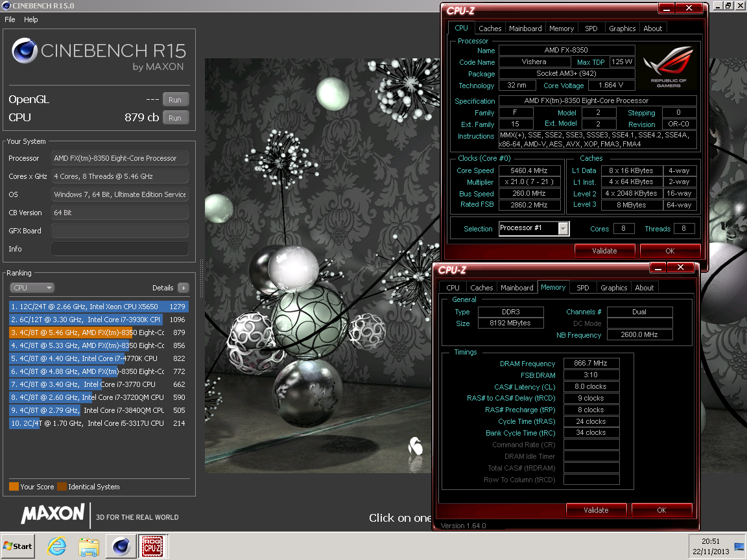
Task: Click OK in lower CPU-Z Memory window
Action: [x=661, y=510]
